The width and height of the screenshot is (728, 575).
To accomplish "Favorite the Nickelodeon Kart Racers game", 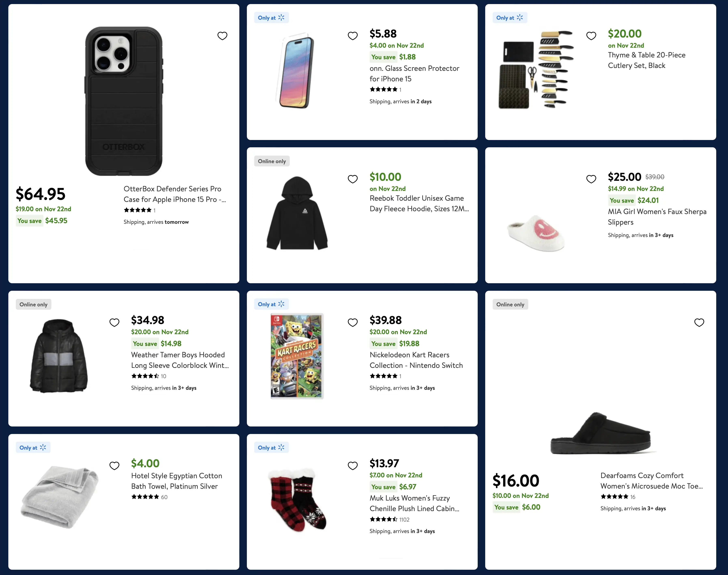I will 352,322.
